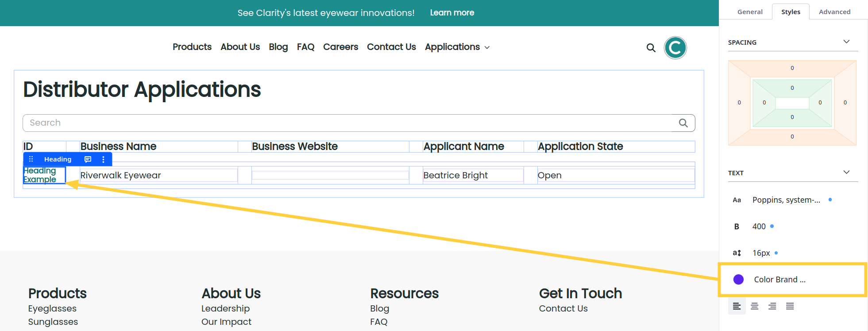This screenshot has width=868, height=331.
Task: Click the Open application state cell
Action: pos(616,175)
